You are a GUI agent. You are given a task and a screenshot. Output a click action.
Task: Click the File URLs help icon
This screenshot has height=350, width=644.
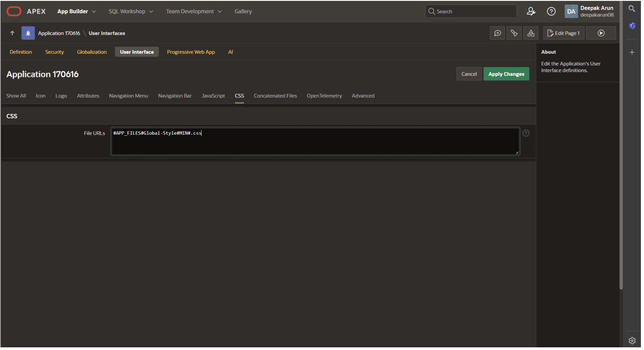point(526,133)
